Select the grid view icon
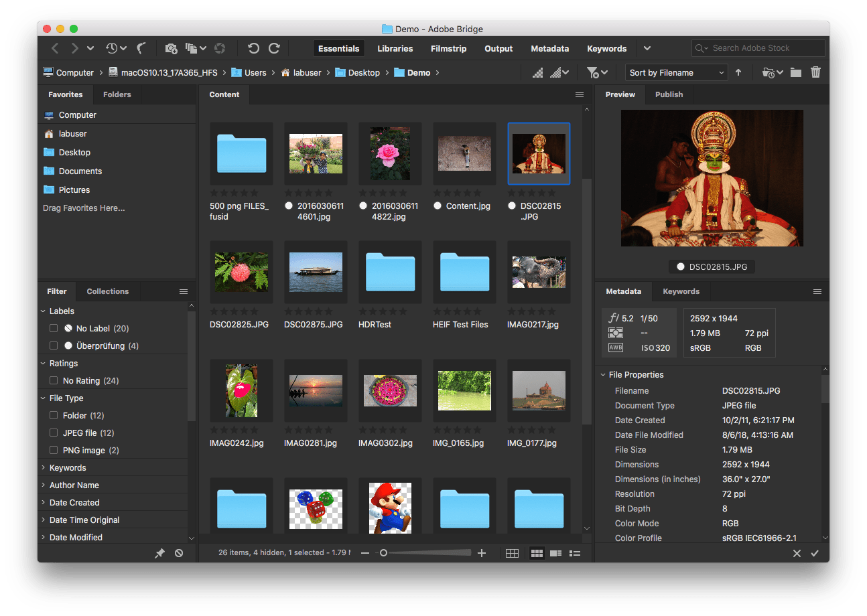 click(x=536, y=553)
